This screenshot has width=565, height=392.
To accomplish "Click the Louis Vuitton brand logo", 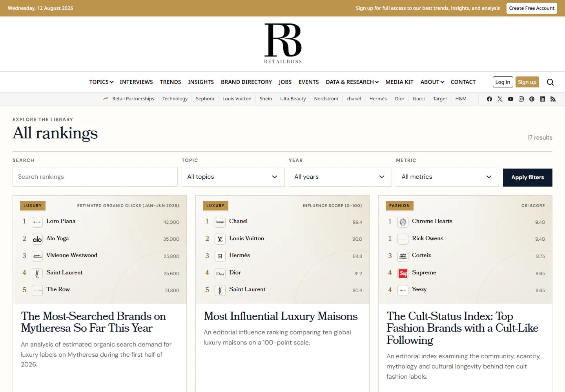I will pos(220,239).
